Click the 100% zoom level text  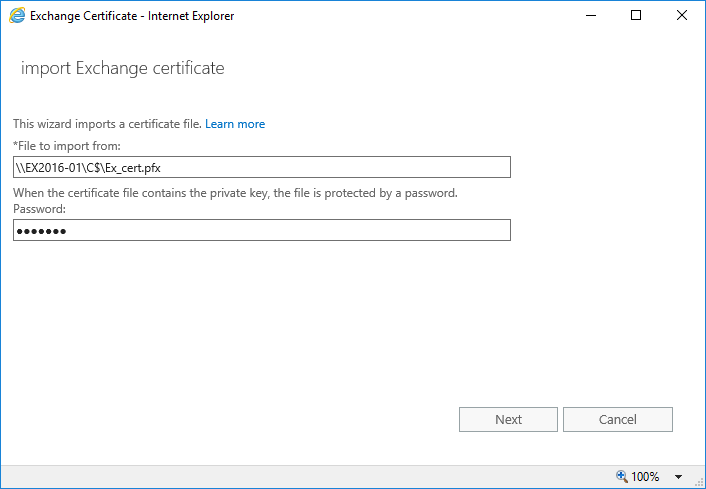645,476
